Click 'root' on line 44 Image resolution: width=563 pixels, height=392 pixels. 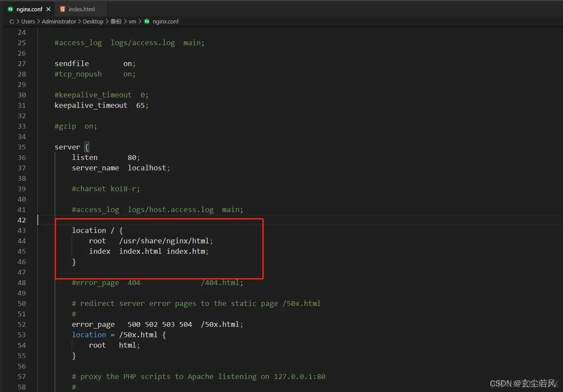[x=98, y=241]
